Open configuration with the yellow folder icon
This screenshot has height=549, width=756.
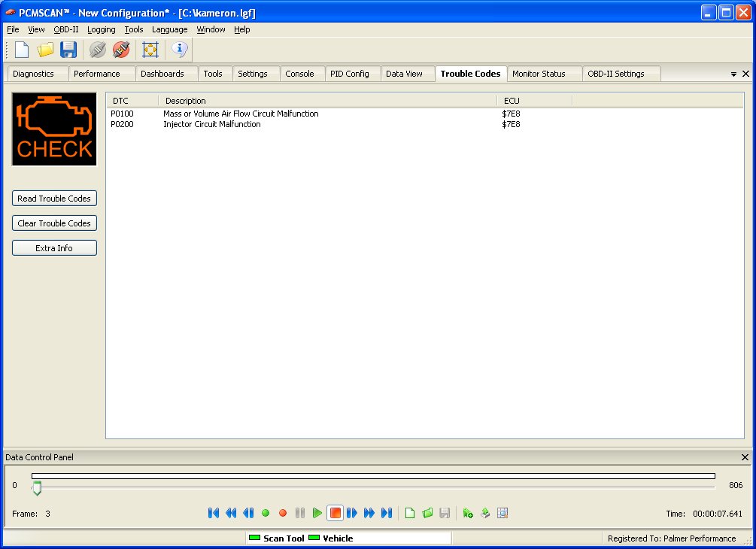tap(45, 50)
